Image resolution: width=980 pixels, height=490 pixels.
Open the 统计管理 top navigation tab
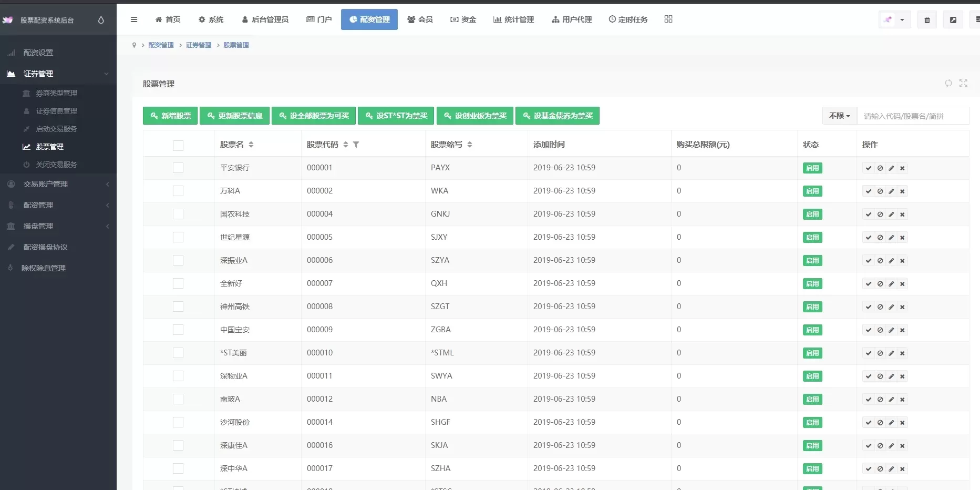tap(513, 19)
